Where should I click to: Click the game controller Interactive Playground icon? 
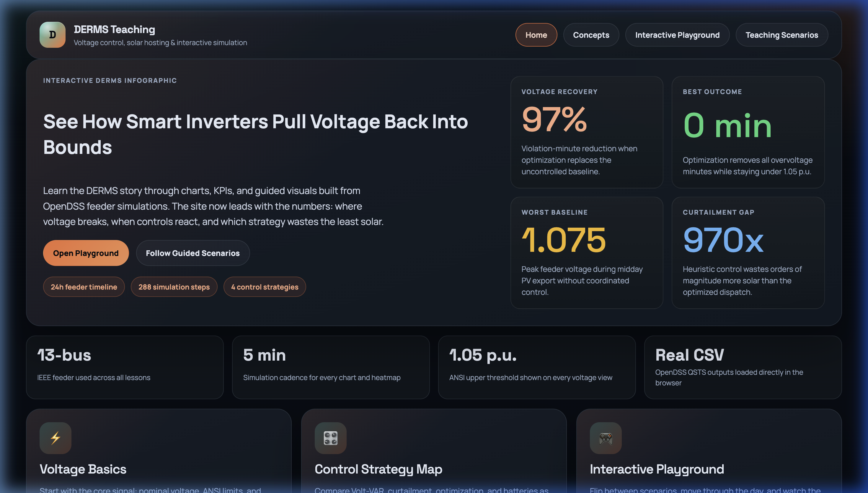point(605,438)
